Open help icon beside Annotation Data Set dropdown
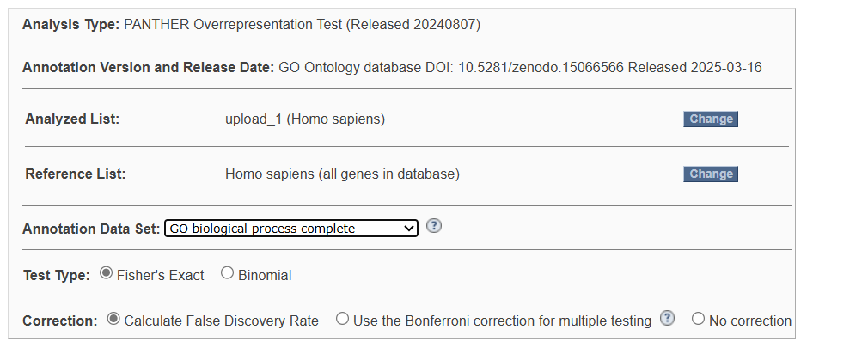 [434, 226]
